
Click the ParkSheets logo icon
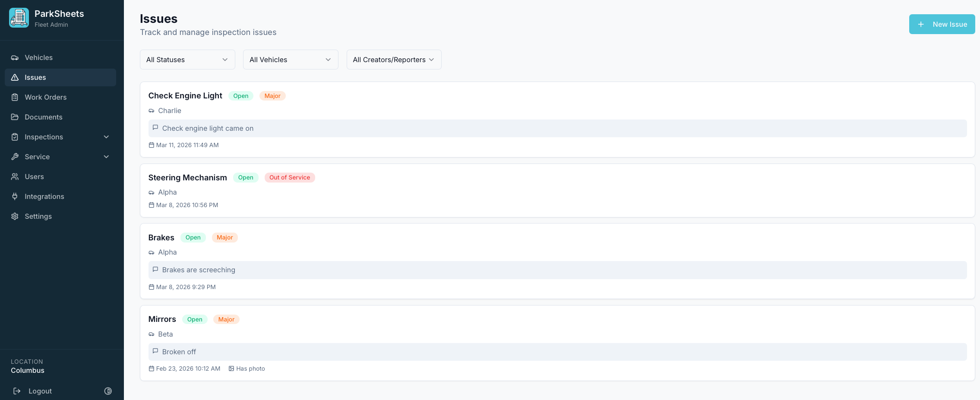point(19,18)
